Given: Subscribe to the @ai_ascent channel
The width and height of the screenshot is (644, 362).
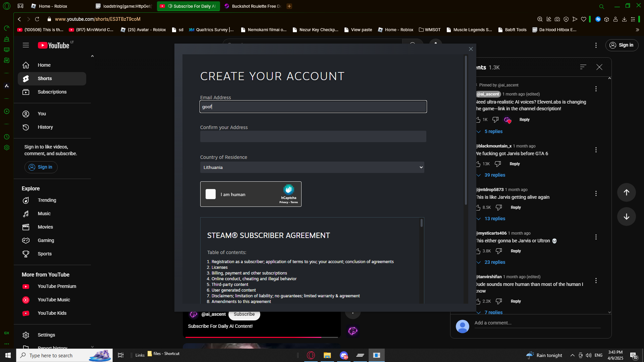Looking at the screenshot, I should click(244, 314).
